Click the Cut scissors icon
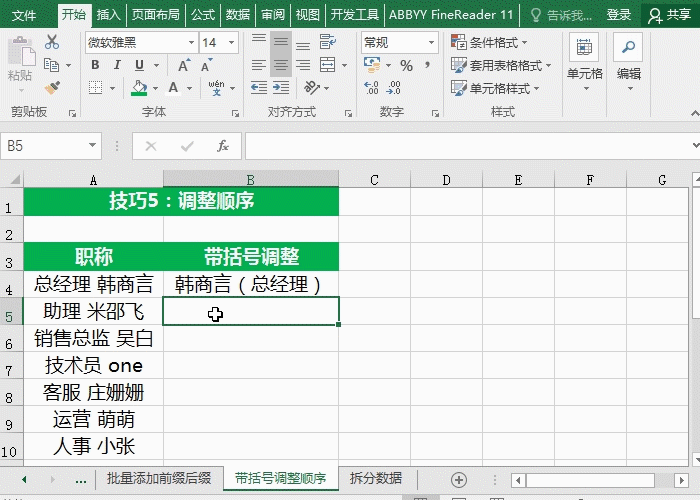This screenshot has height=500, width=700. (52, 42)
